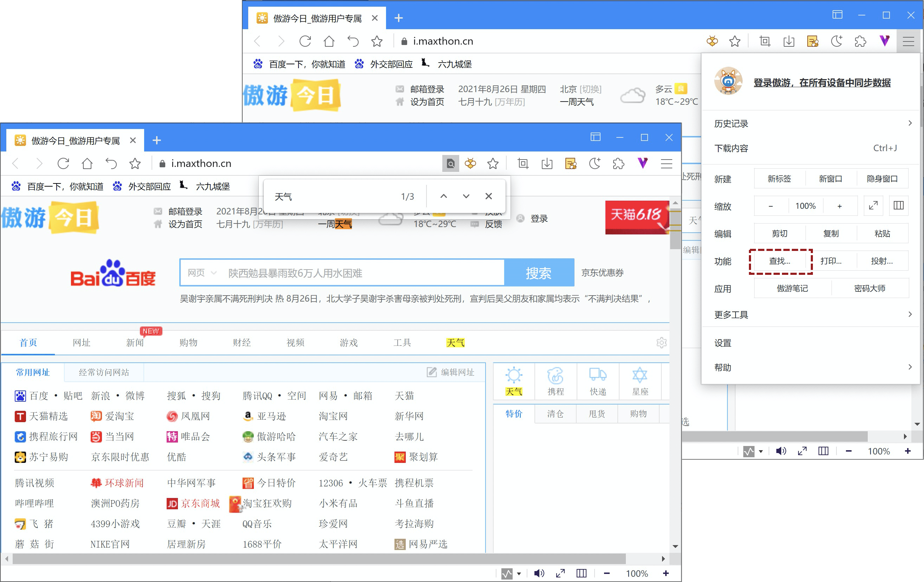The width and height of the screenshot is (924, 582).
Task: Click 天猫618 banner ad
Action: (x=637, y=217)
